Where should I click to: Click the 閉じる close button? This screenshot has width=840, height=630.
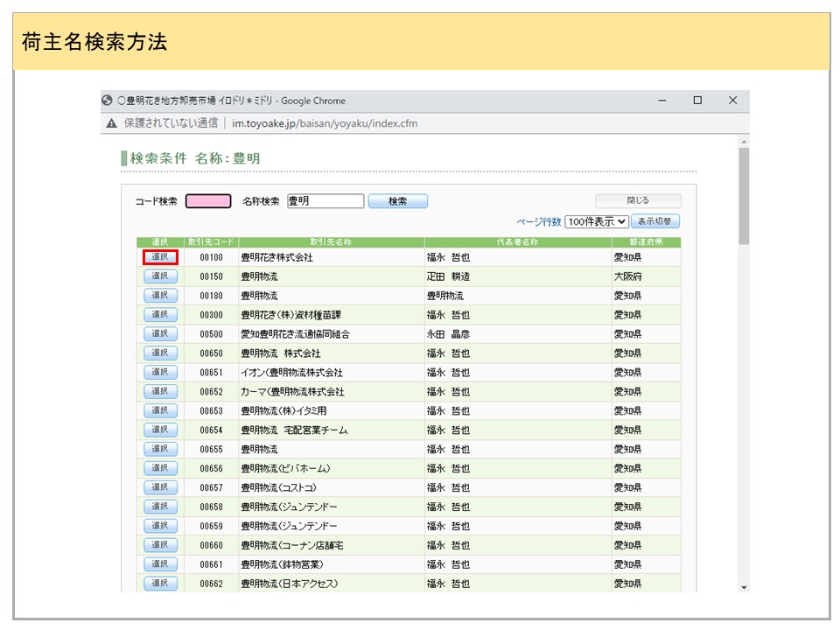(x=638, y=200)
